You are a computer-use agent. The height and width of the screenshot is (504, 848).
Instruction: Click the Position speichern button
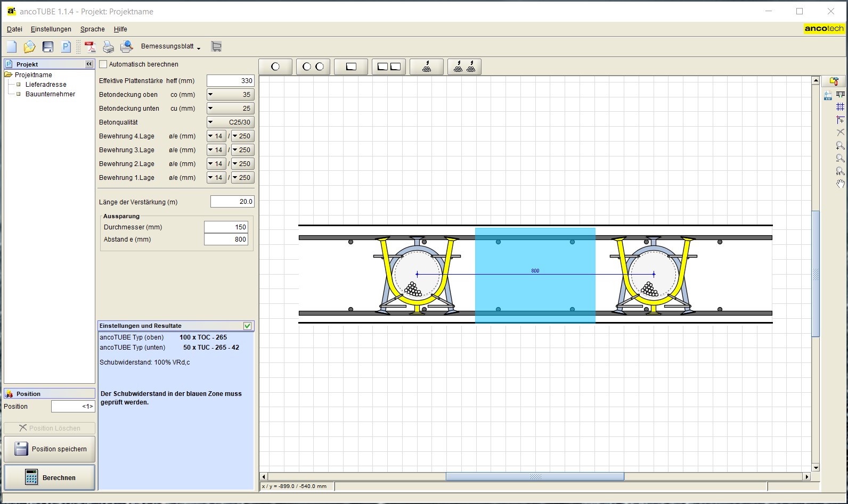click(50, 449)
